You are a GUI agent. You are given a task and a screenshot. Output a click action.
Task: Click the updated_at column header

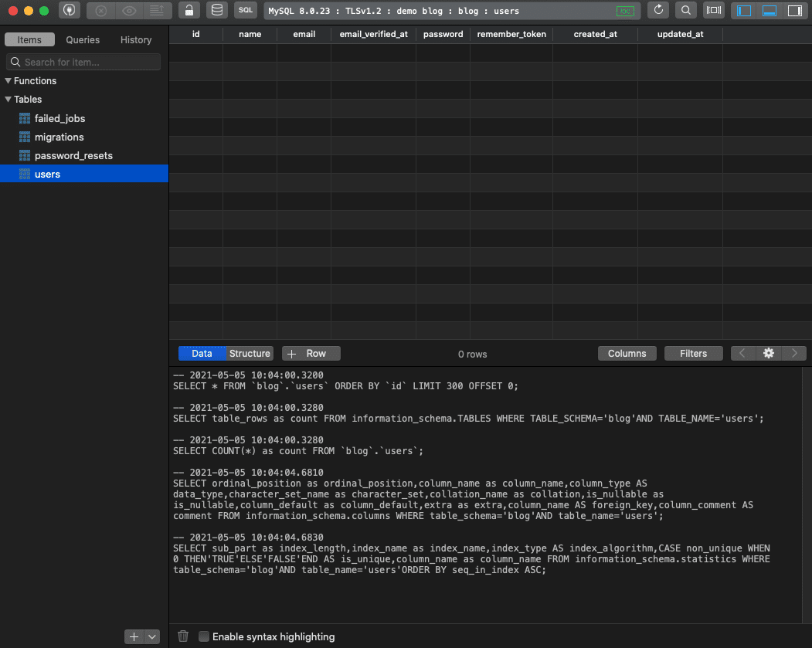click(x=681, y=34)
